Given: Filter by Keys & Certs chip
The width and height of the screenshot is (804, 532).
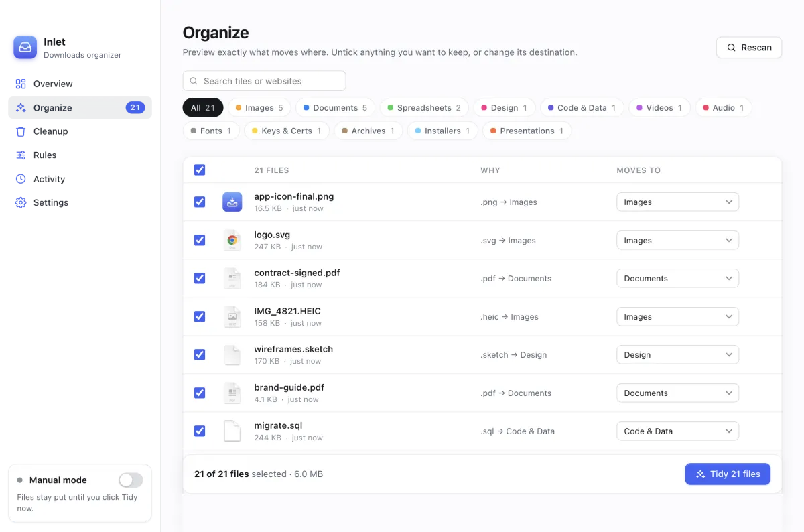Looking at the screenshot, I should pos(287,131).
